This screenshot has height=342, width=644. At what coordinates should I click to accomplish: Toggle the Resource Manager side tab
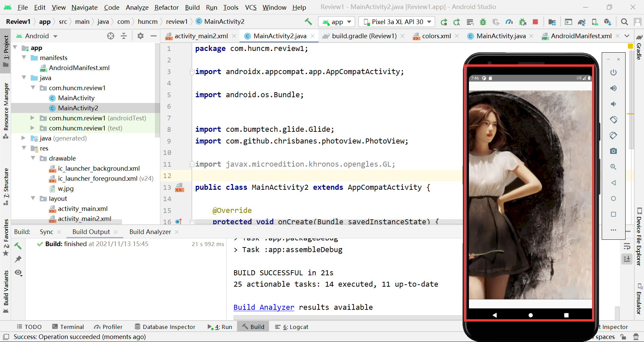pos(6,110)
